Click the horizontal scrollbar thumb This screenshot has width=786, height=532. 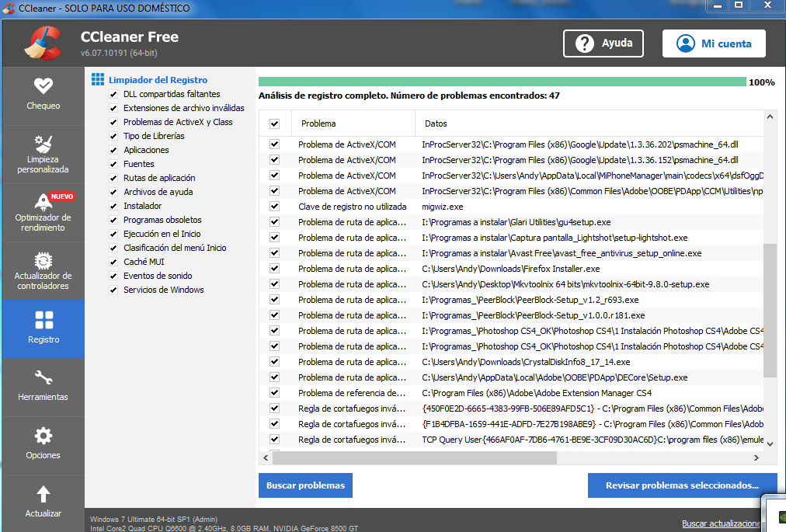415,457
